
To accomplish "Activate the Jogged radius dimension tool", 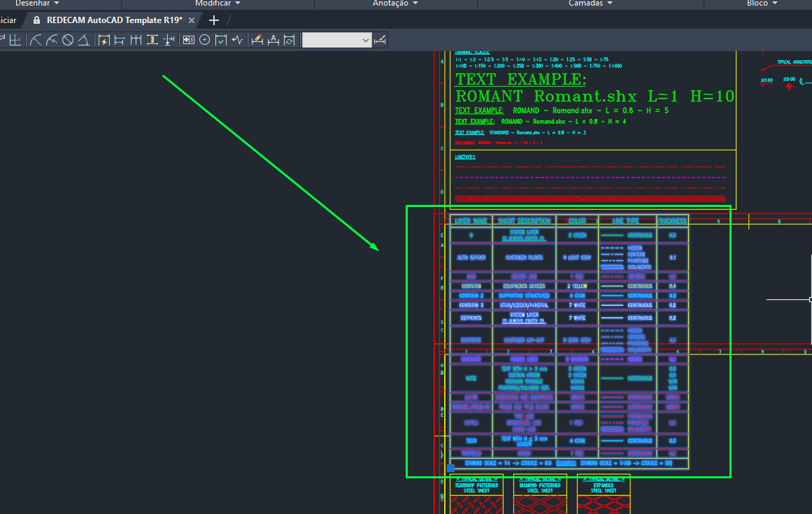I will (52, 40).
